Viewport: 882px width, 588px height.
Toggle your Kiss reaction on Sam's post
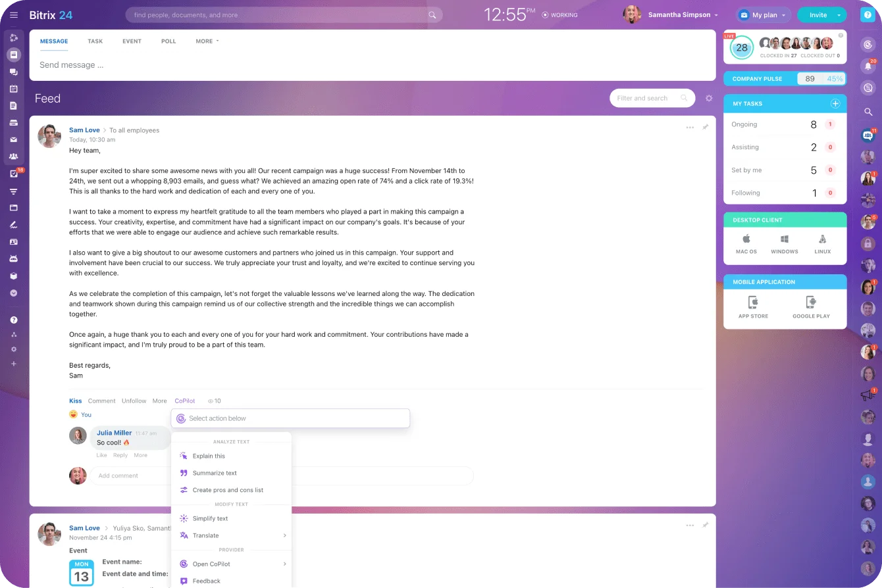[75, 401]
